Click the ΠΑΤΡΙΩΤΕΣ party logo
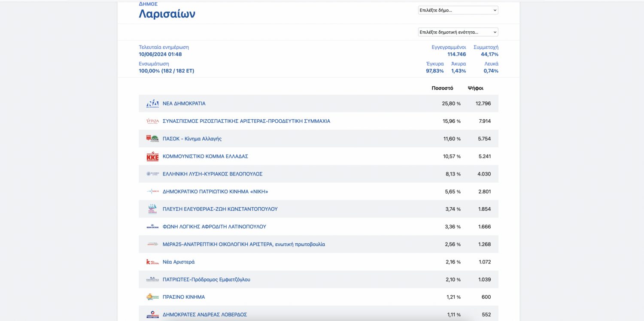This screenshot has height=321, width=644. [x=152, y=279]
